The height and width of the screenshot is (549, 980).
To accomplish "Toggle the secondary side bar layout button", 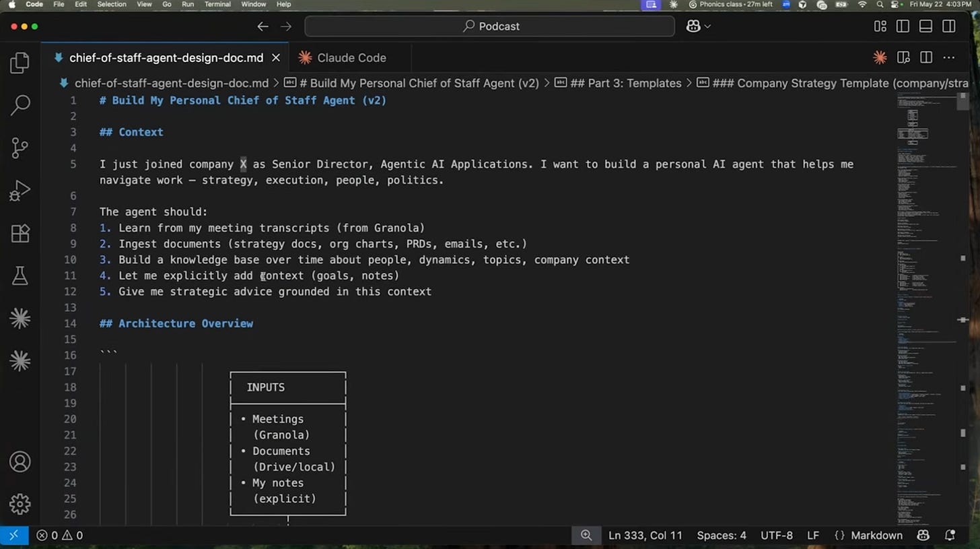I will pos(948,26).
